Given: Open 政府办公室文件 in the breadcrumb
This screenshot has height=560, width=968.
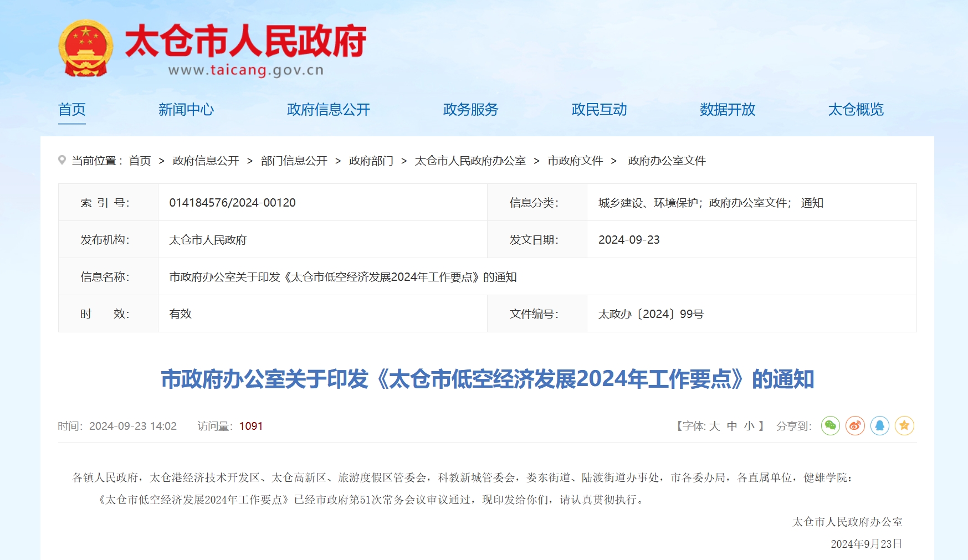Looking at the screenshot, I should pyautogui.click(x=667, y=161).
